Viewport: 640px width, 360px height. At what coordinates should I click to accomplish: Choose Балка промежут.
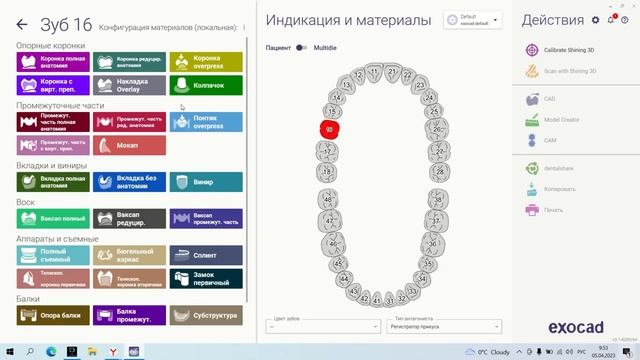coord(129,316)
